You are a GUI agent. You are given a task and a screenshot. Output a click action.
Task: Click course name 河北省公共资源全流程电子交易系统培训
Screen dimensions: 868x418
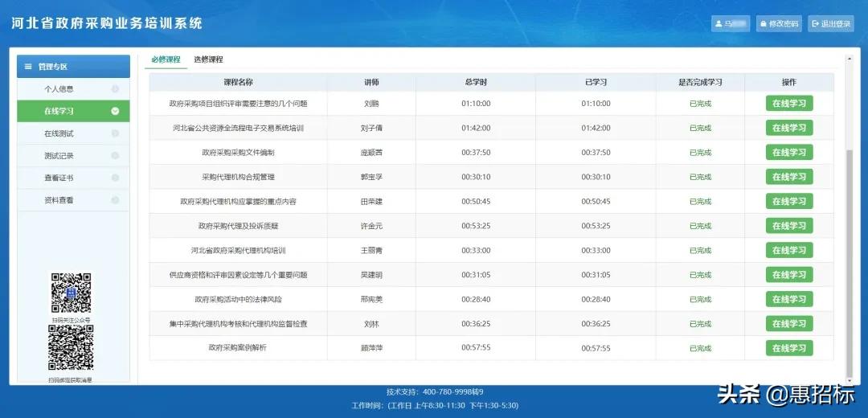(x=238, y=128)
